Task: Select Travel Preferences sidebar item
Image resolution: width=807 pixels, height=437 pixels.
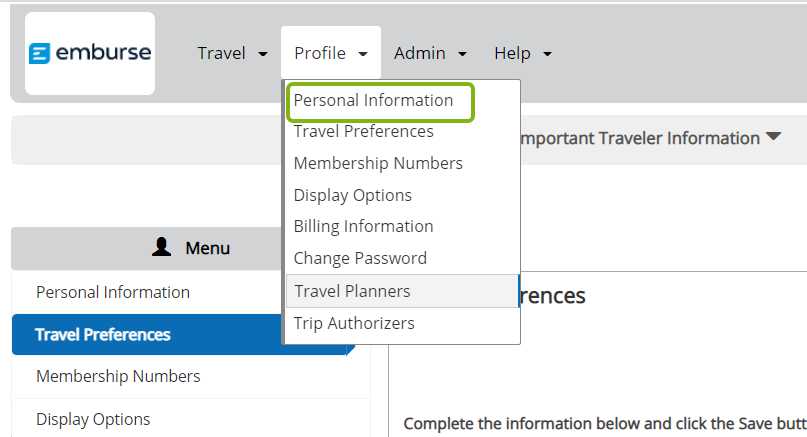Action: 103,334
